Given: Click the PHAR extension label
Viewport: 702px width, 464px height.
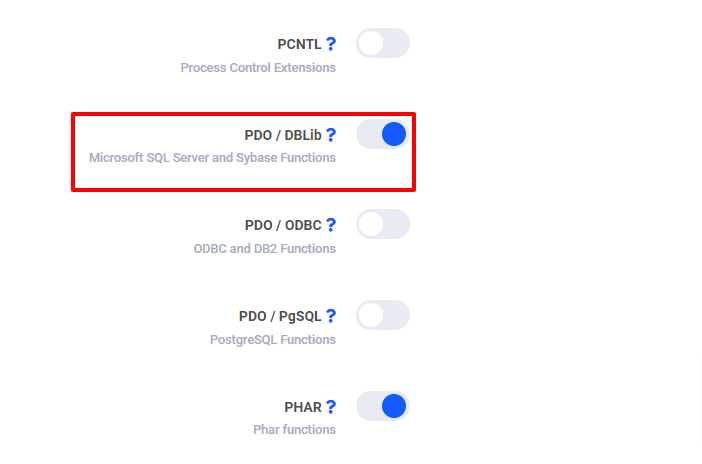Looking at the screenshot, I should pos(303,407).
